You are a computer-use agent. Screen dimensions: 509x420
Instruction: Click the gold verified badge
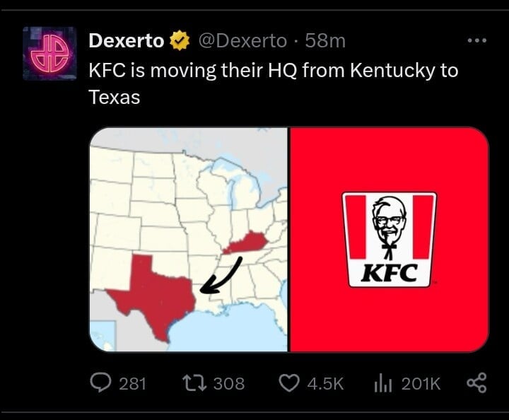click(x=180, y=42)
